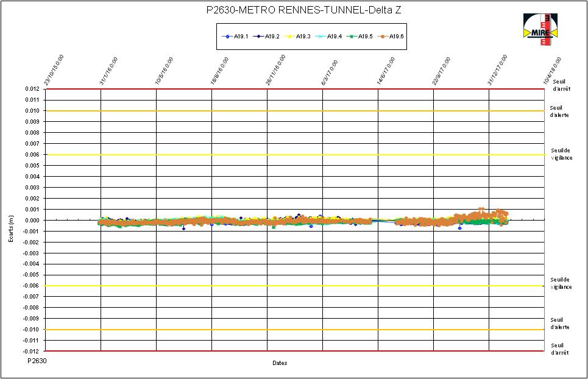The image size is (588, 379).
Task: Click the chart title "P2630-METRO RENNES-TUNNEL-Delta Z"
Action: pos(304,10)
